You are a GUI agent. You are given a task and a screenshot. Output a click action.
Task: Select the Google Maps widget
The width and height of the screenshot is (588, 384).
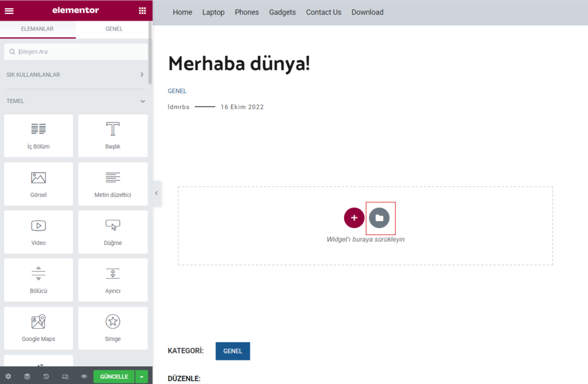[x=38, y=328]
